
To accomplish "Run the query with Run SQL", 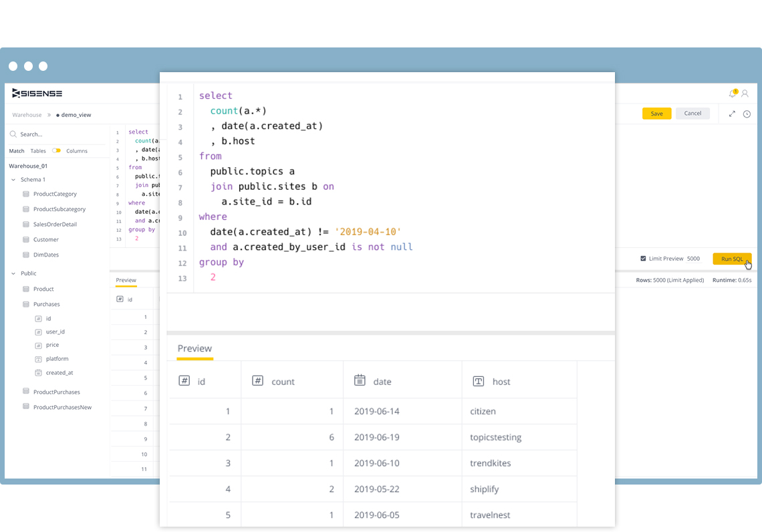I will pyautogui.click(x=732, y=259).
